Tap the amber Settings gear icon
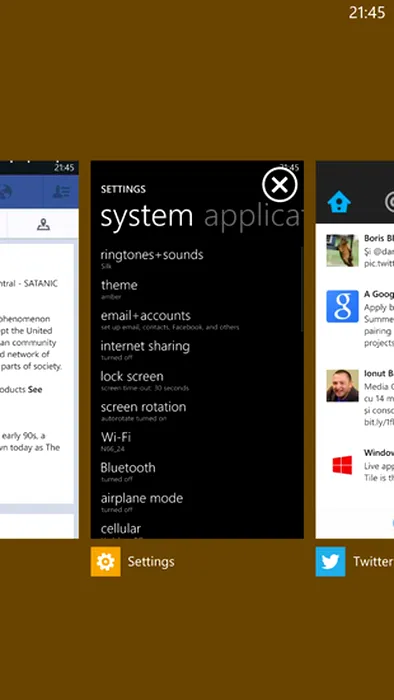The width and height of the screenshot is (394, 700). (106, 561)
